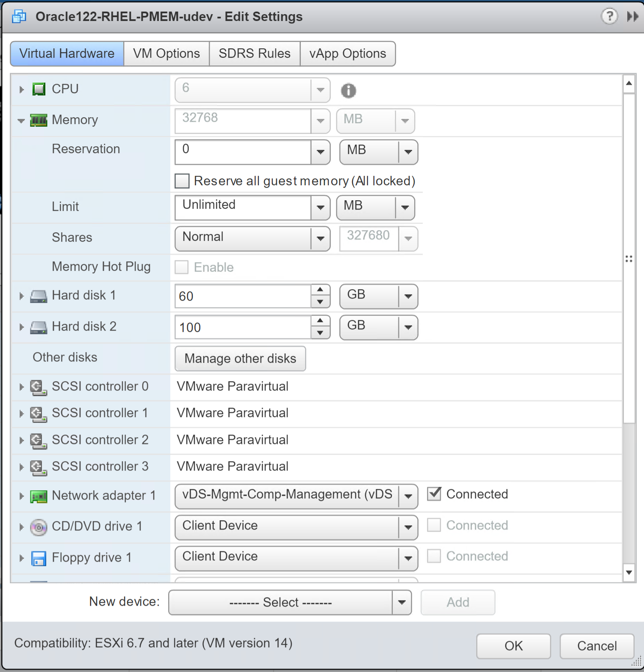Click the Hard disk 1 size input field

click(x=243, y=296)
